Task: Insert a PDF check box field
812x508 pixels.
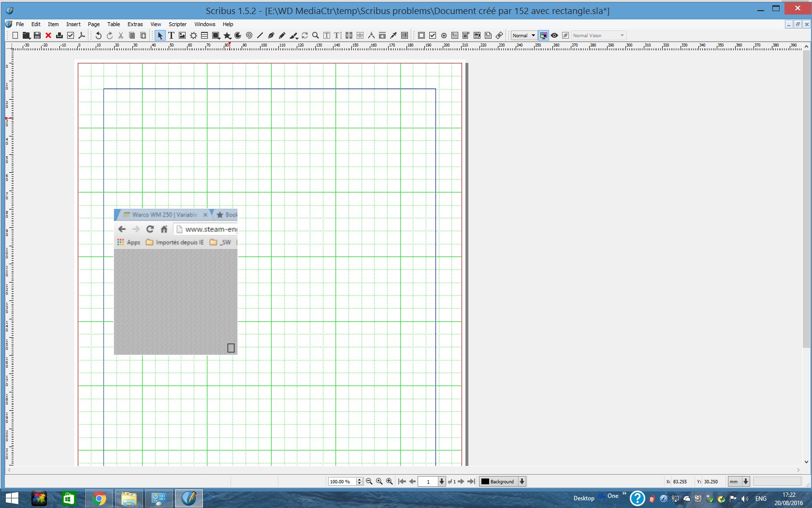Action: (x=433, y=35)
